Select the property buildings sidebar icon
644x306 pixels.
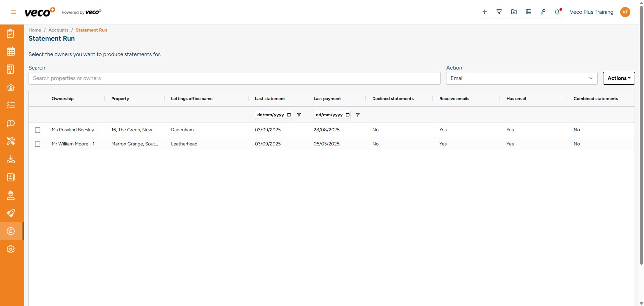coord(11,69)
